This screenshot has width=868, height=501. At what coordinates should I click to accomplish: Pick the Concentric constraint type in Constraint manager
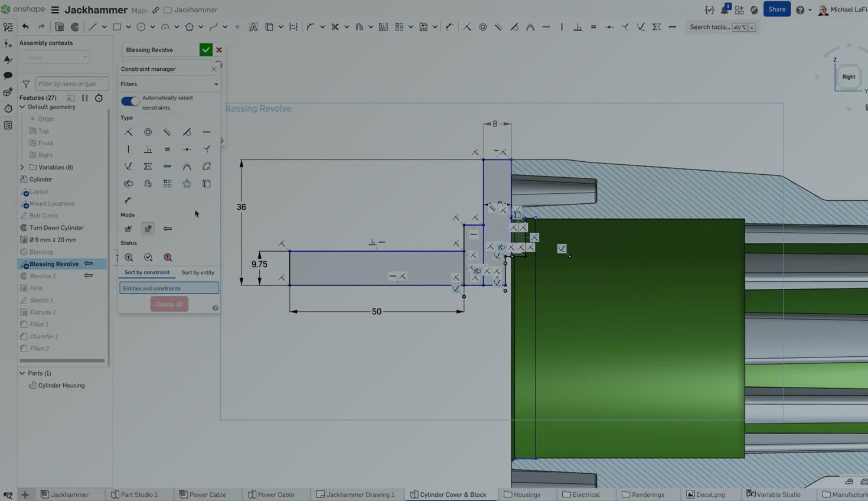tap(148, 132)
